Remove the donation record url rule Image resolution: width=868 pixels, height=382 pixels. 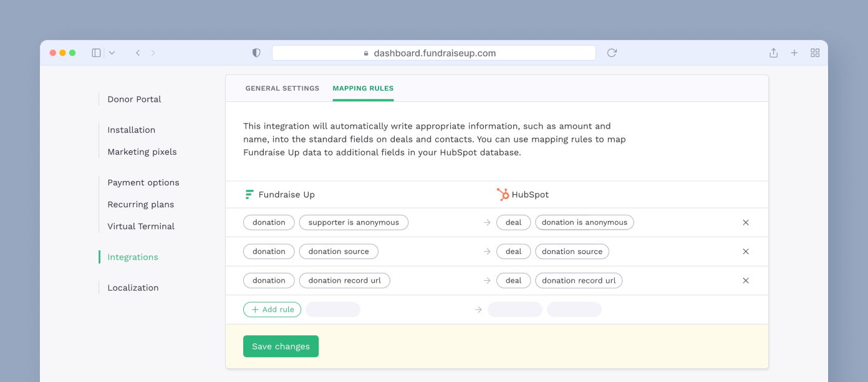746,280
